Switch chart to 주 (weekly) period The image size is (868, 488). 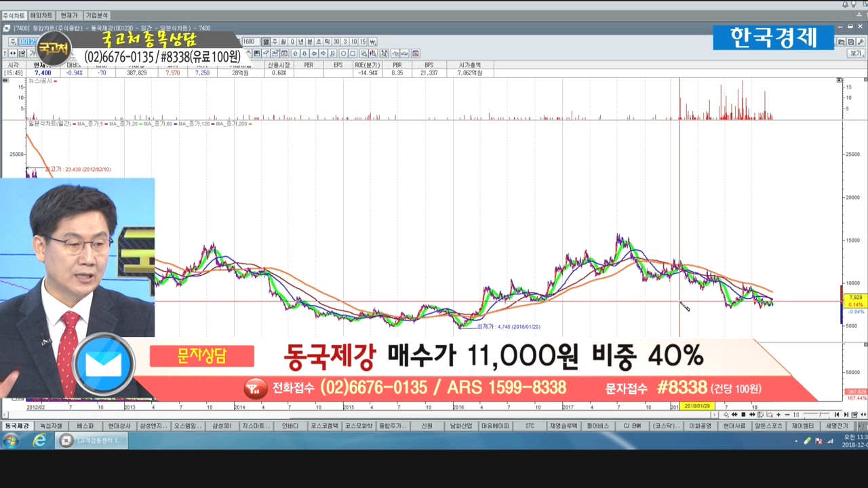point(275,42)
